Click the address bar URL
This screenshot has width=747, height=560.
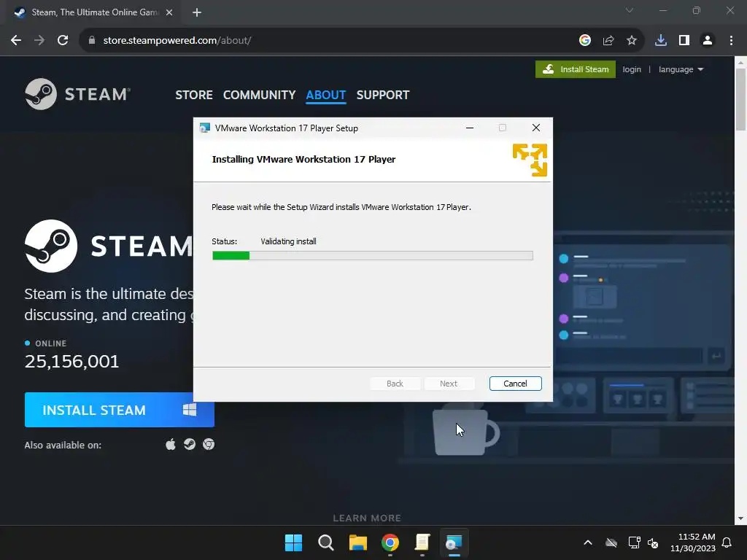[x=177, y=41]
